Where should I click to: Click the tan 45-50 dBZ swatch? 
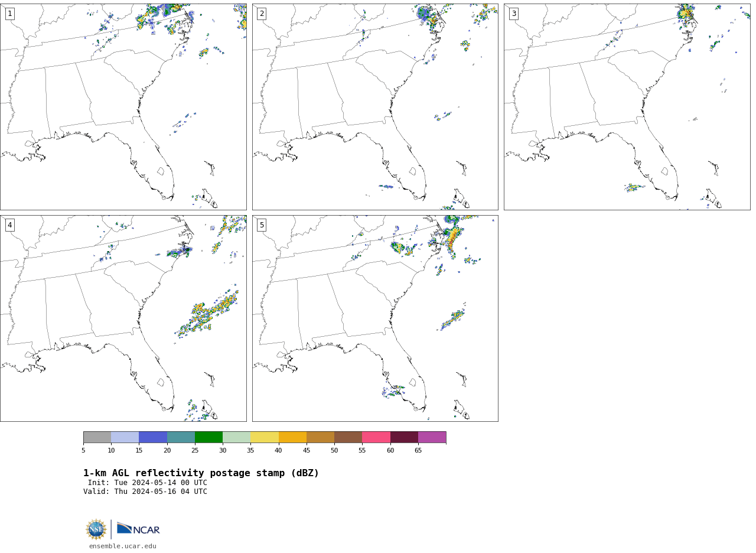(320, 437)
